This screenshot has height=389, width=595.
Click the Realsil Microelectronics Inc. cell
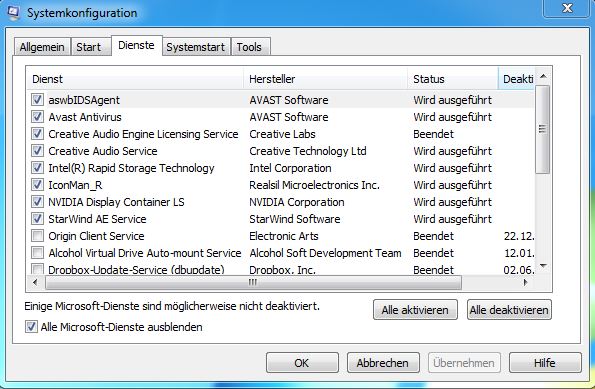click(x=315, y=185)
